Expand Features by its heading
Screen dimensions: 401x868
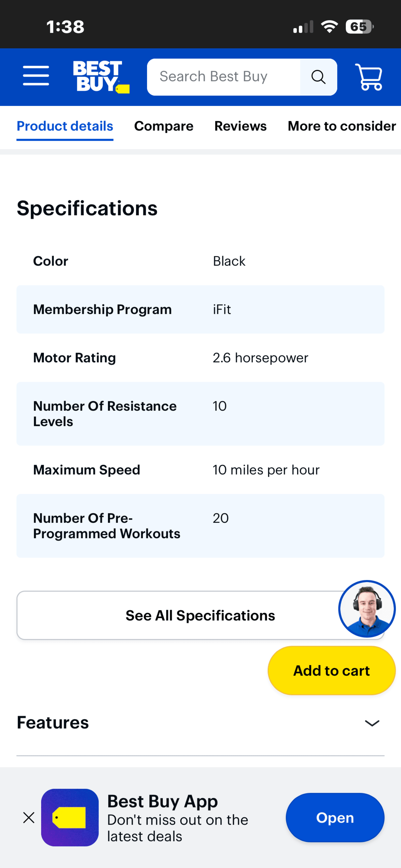point(52,723)
